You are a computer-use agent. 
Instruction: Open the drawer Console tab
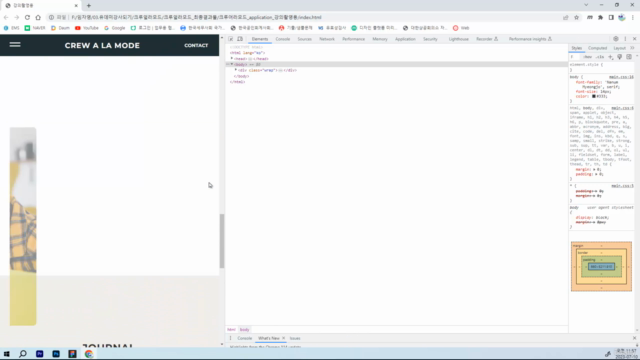click(x=244, y=338)
